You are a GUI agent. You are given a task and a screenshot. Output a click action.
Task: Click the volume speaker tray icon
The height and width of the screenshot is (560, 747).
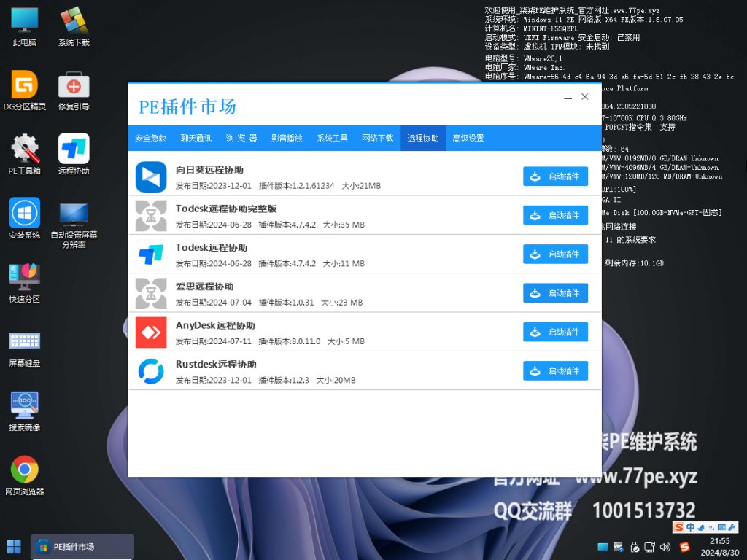click(x=665, y=547)
